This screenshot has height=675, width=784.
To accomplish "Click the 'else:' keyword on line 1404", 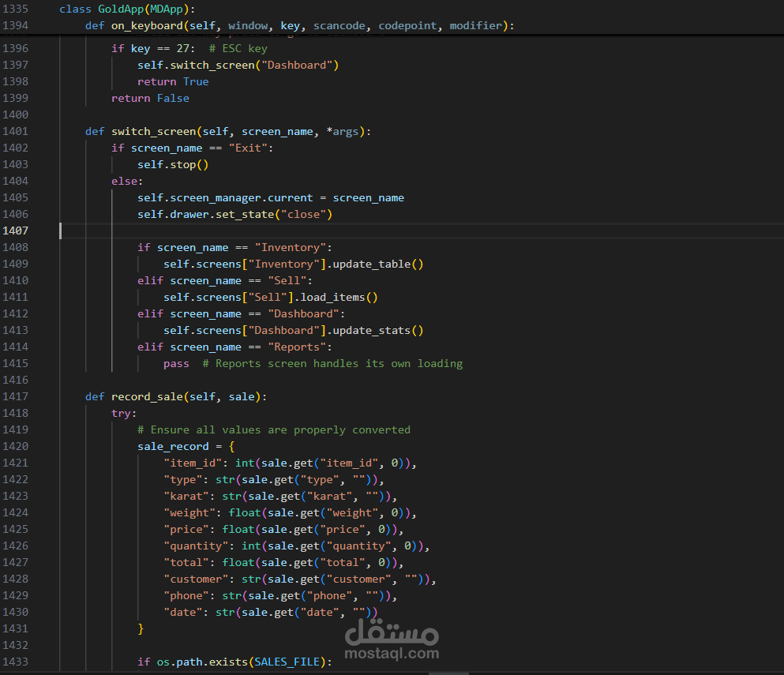I will coord(127,181).
